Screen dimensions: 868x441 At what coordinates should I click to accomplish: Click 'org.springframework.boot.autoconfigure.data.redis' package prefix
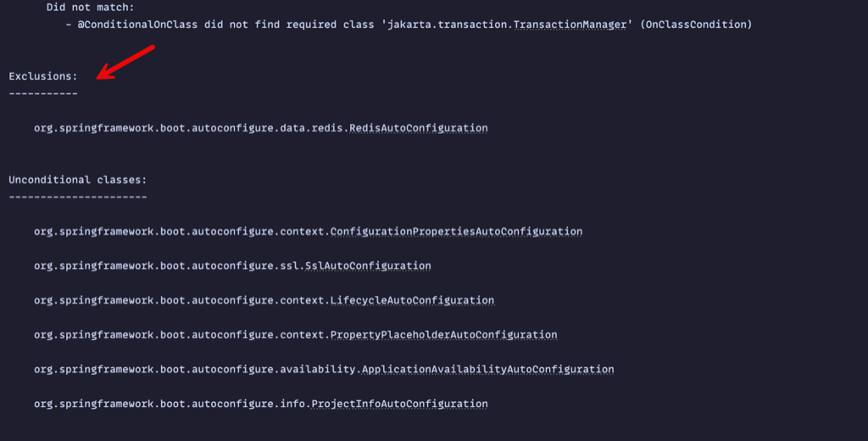point(188,128)
